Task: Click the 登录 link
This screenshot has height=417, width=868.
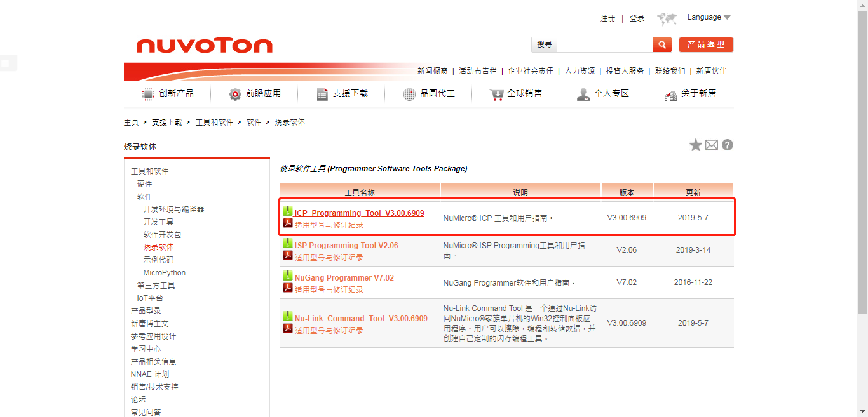Action: tap(637, 18)
